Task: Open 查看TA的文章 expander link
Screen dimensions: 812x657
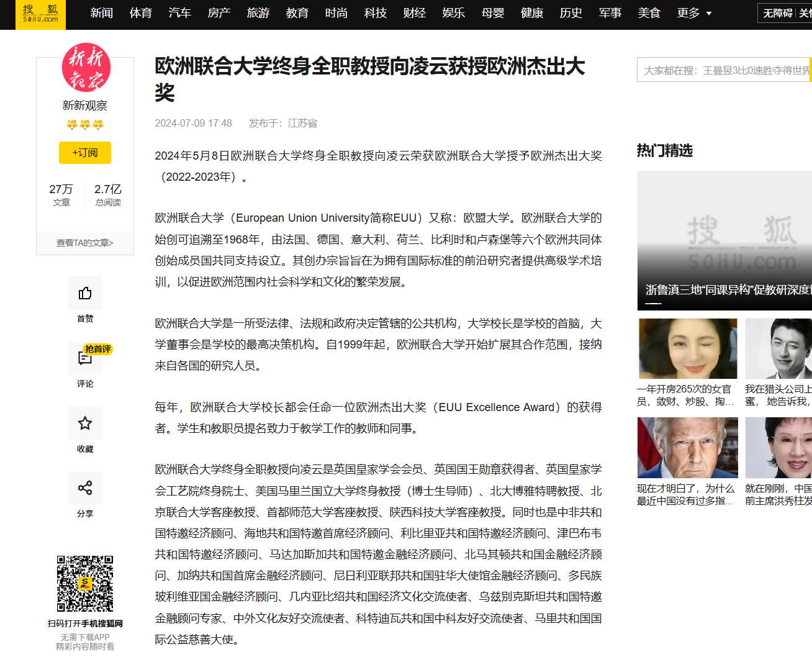Action: click(x=85, y=243)
